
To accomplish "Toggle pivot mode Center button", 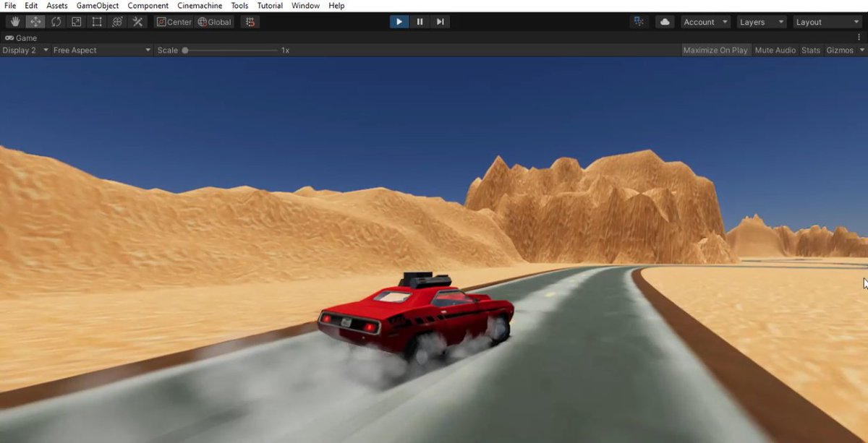I will coord(174,22).
